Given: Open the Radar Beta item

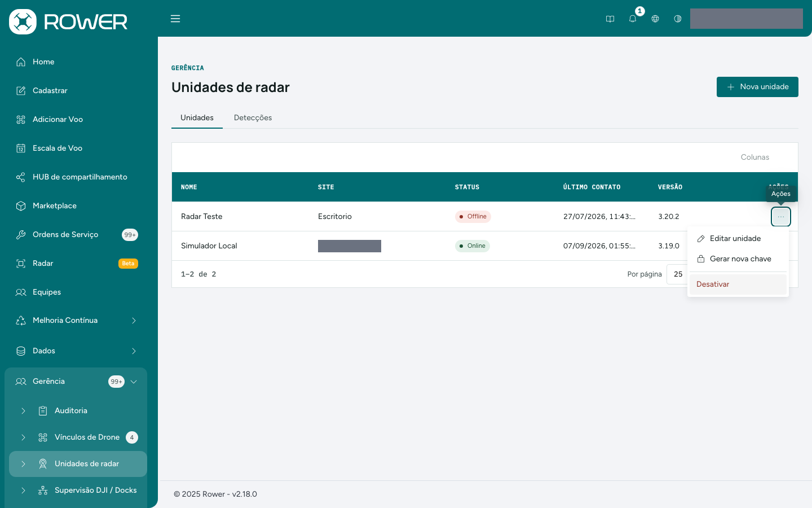Looking at the screenshot, I should pyautogui.click(x=76, y=264).
